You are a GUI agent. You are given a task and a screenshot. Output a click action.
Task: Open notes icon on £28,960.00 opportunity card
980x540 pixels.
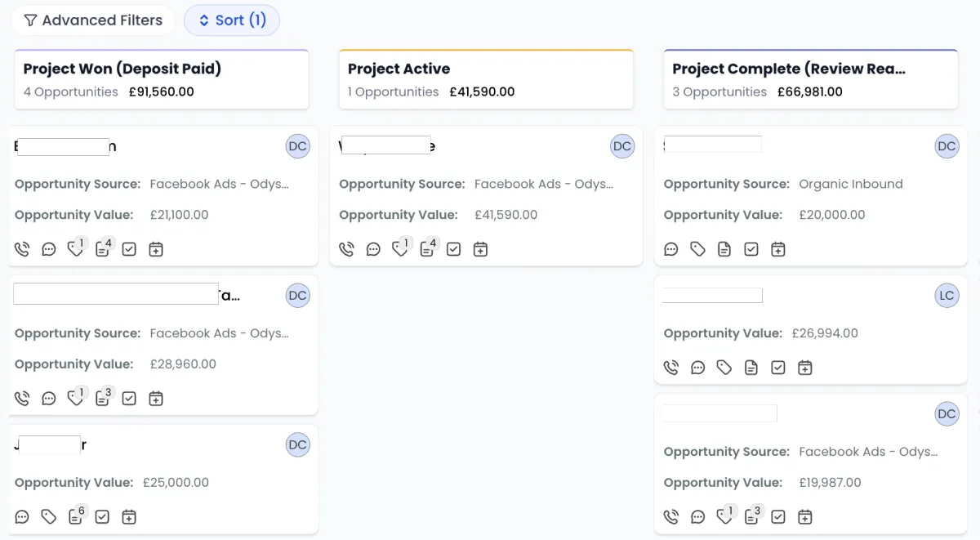[102, 399]
